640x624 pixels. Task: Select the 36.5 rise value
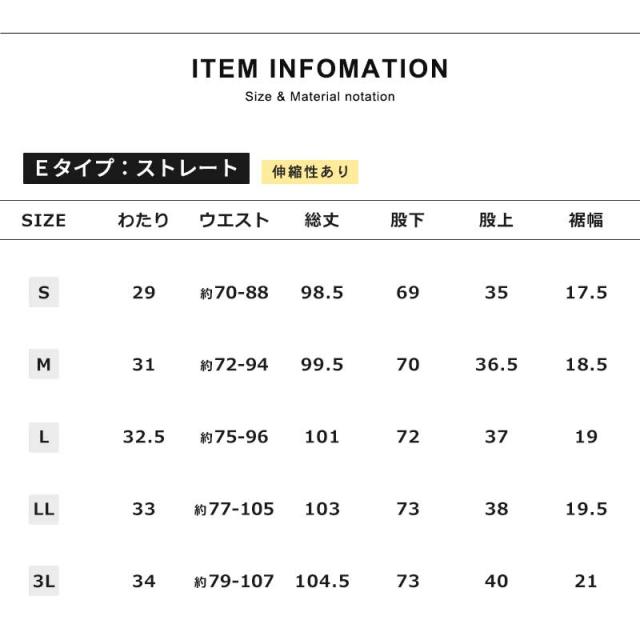click(496, 365)
